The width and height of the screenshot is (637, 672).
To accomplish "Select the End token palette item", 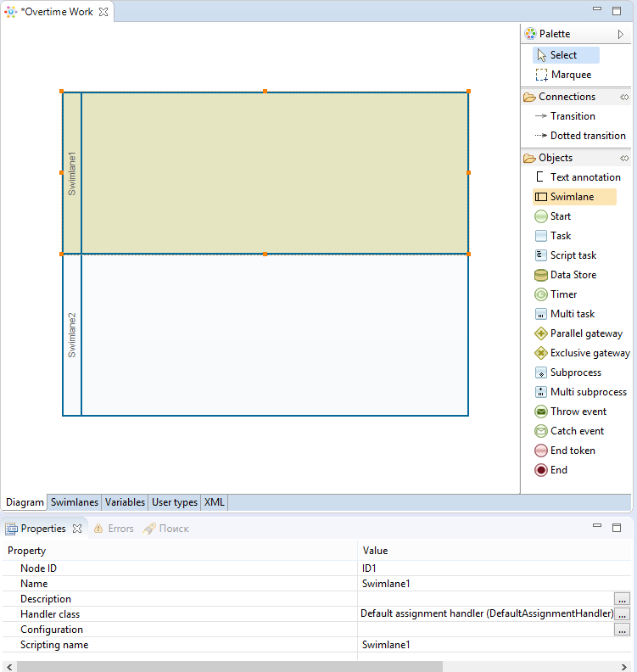I will point(572,451).
